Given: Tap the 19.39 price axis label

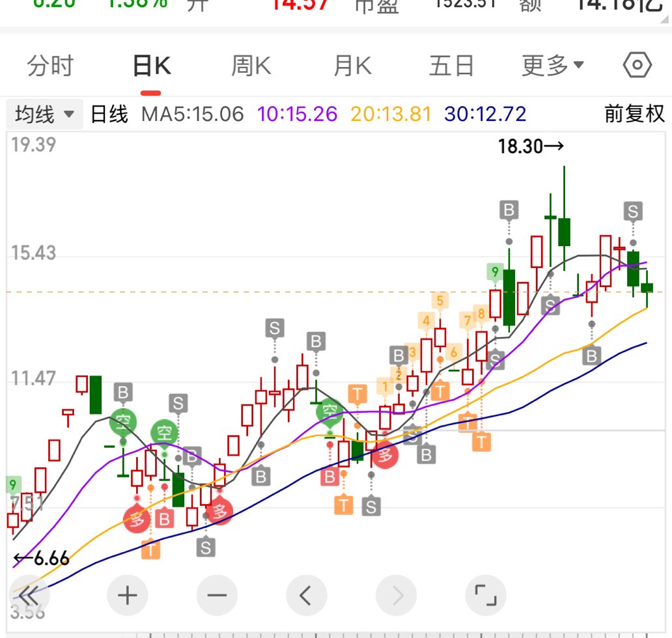Looking at the screenshot, I should [x=33, y=145].
